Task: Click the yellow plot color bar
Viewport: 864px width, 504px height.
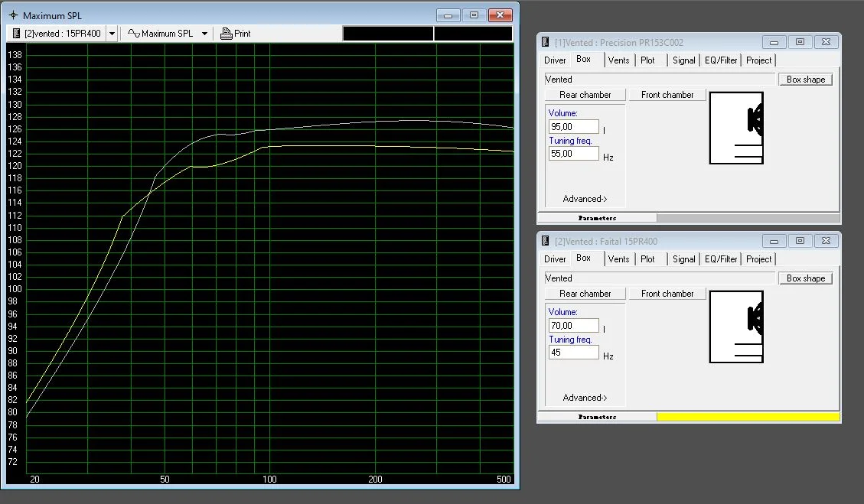Action: pyautogui.click(x=748, y=417)
